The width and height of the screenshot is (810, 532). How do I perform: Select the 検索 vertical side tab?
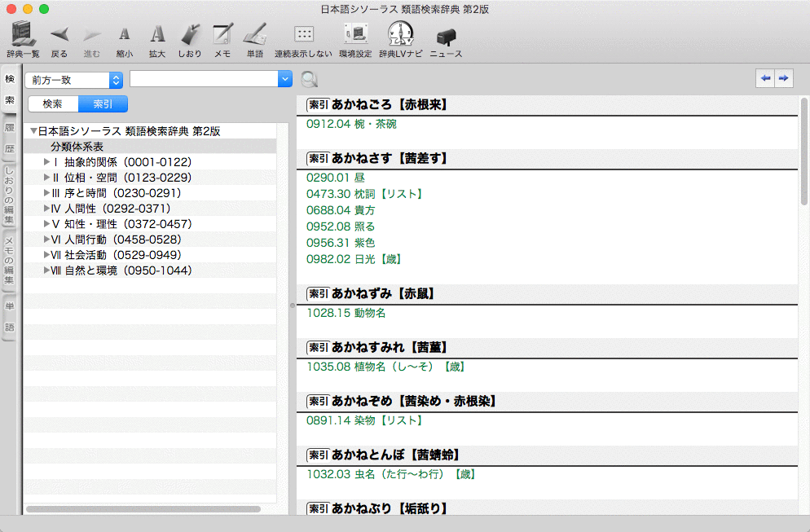[10, 89]
